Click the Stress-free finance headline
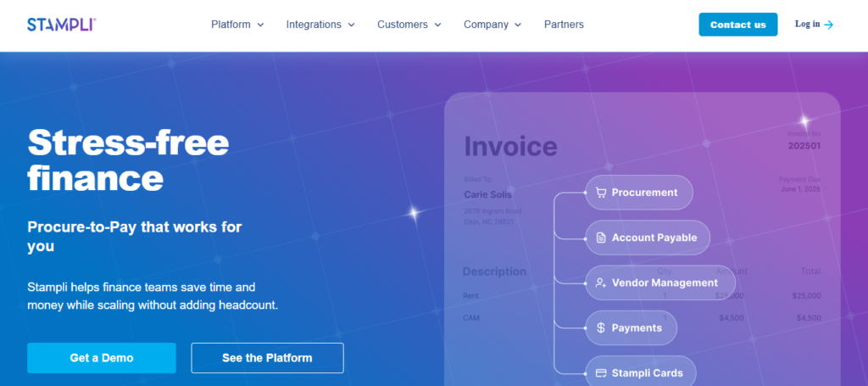The image size is (868, 386). point(128,160)
